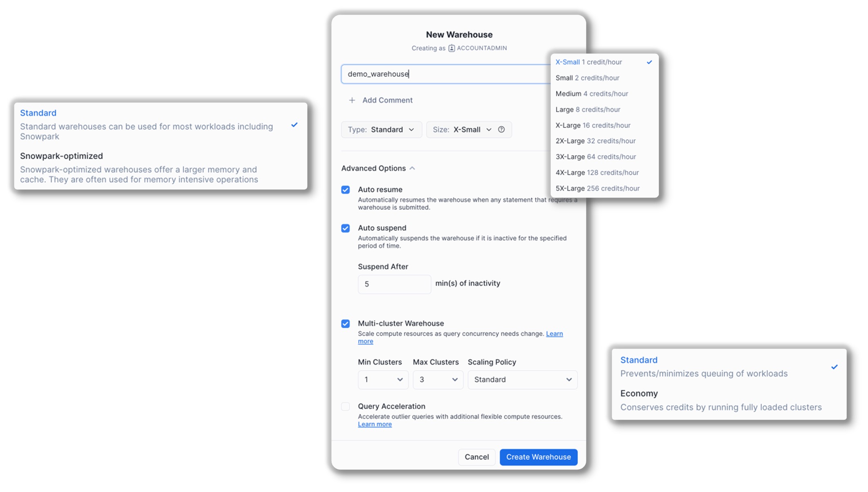Open the Min Clusters dropdown
Image resolution: width=868 pixels, height=492 pixels.
coord(383,380)
